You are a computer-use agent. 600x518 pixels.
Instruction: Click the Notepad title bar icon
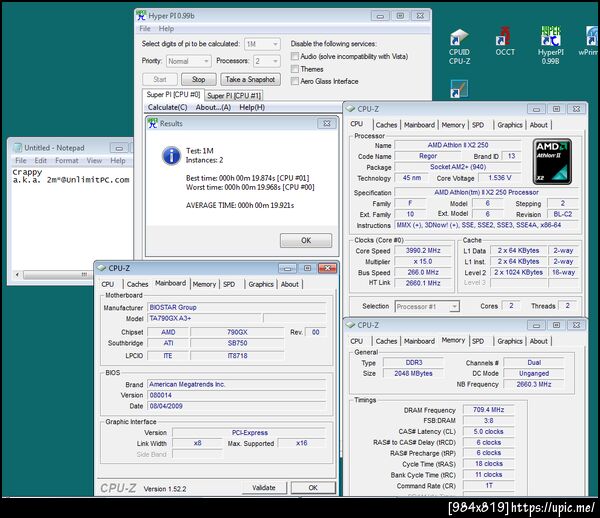point(18,148)
